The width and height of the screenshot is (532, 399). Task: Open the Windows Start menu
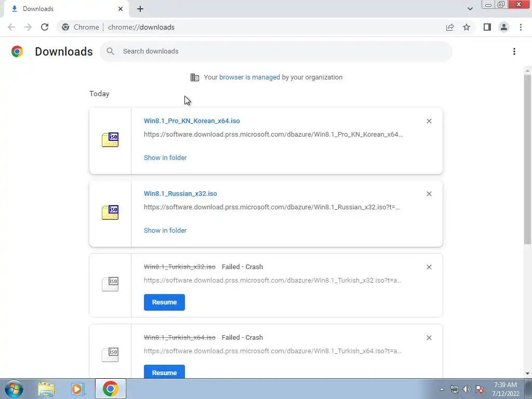click(x=14, y=389)
